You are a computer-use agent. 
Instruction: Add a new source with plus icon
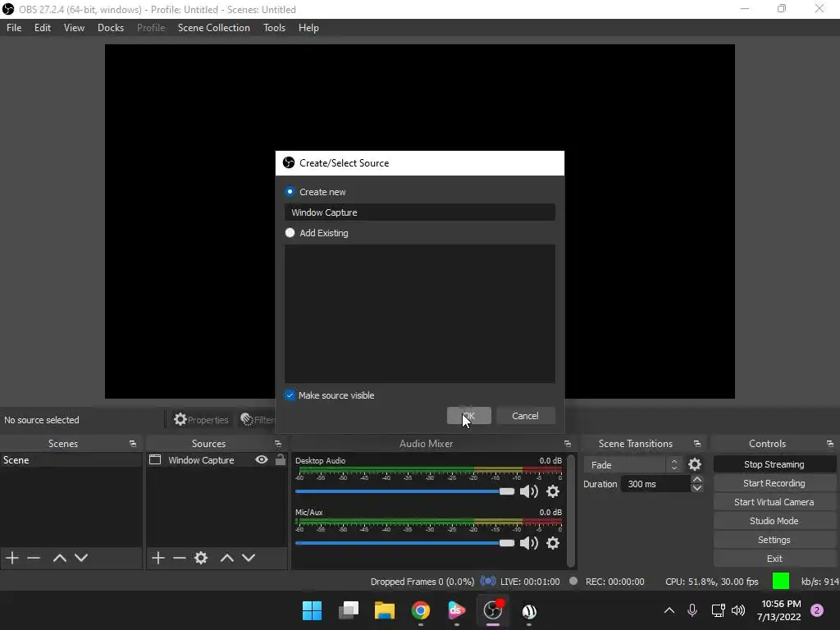coord(158,558)
